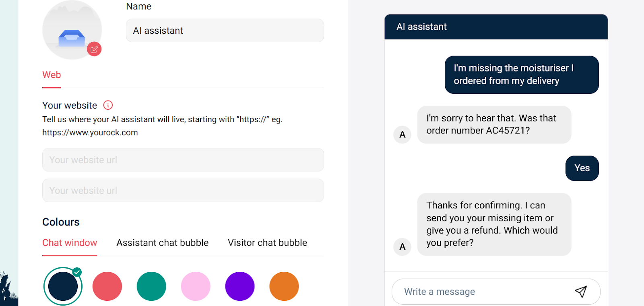The width and height of the screenshot is (644, 306).
Task: Select the orange colour swatch
Action: 284,286
